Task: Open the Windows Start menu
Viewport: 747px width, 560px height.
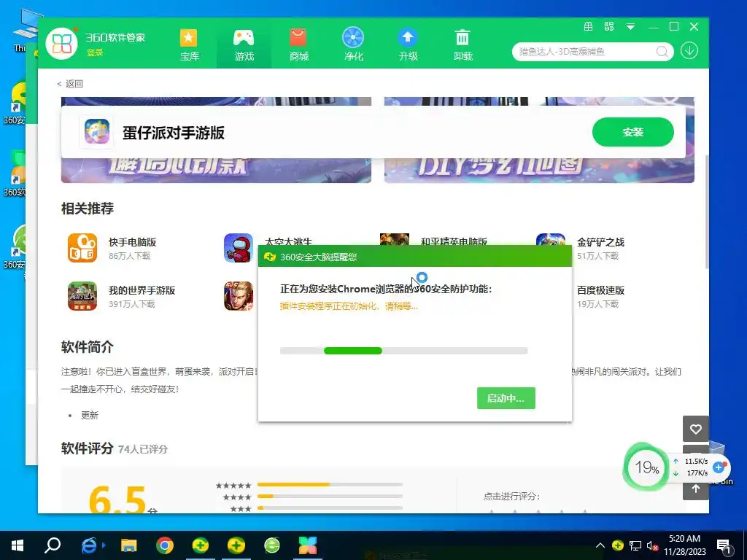Action: pyautogui.click(x=18, y=545)
